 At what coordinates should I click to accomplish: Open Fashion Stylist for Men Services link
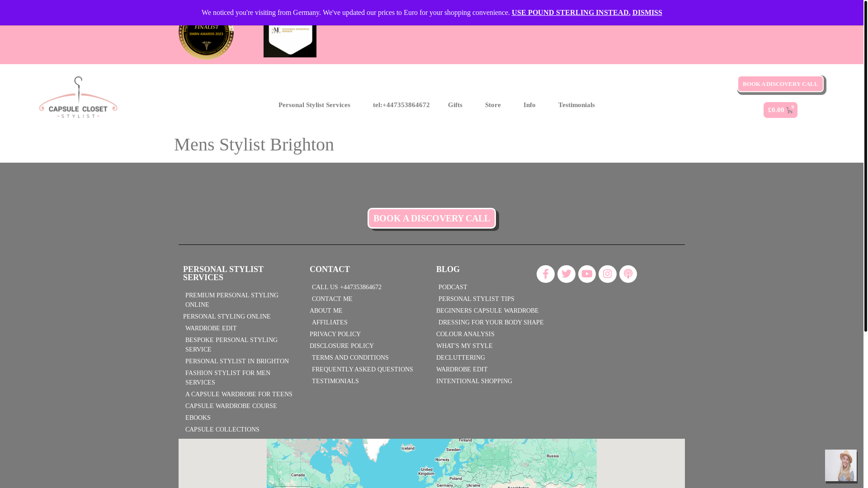click(x=240, y=378)
